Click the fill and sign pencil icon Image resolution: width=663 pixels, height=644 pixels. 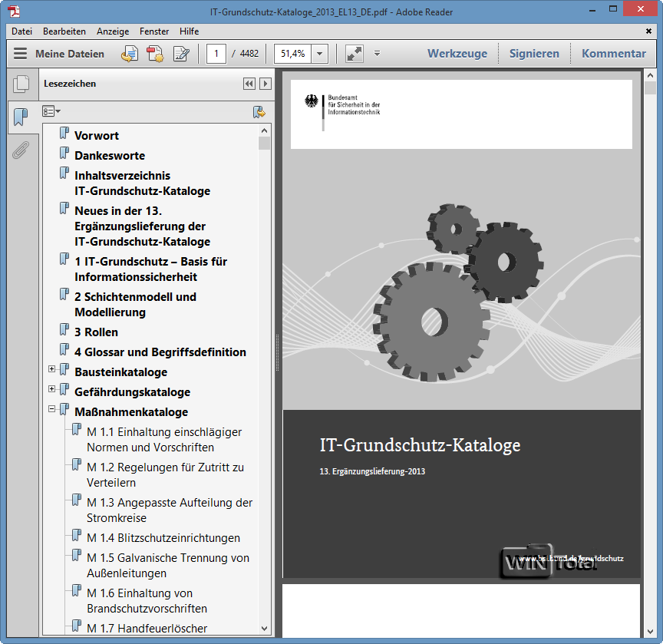181,54
